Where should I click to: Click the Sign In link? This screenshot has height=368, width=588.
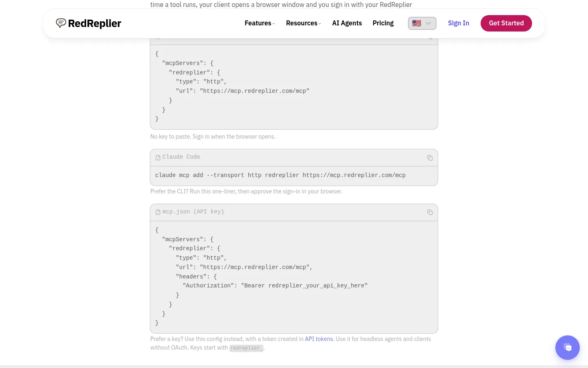[458, 23]
